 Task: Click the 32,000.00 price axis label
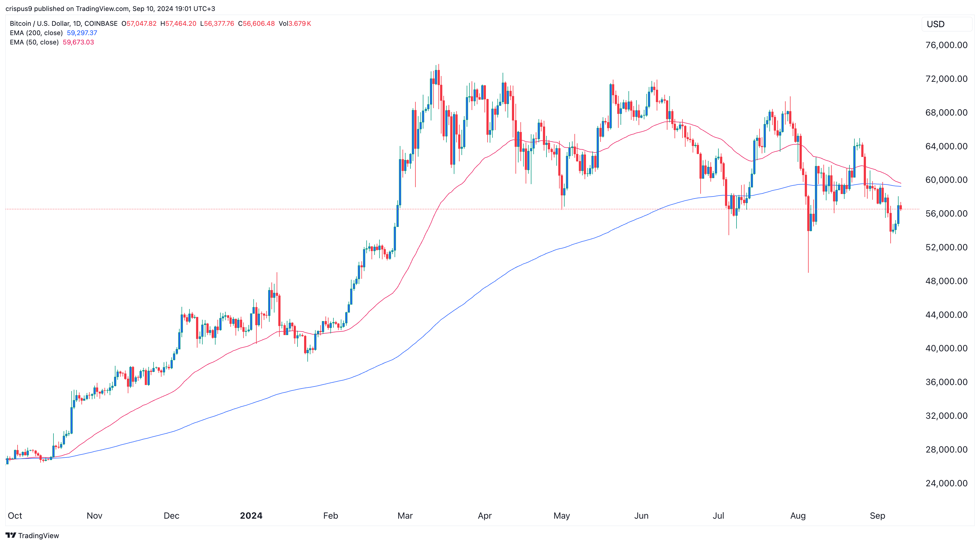pos(947,415)
